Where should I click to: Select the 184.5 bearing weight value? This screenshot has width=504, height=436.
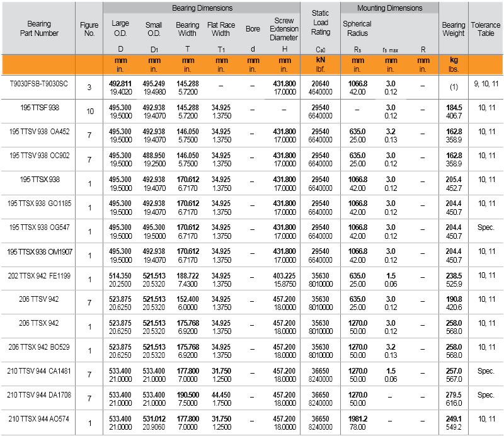[453, 108]
